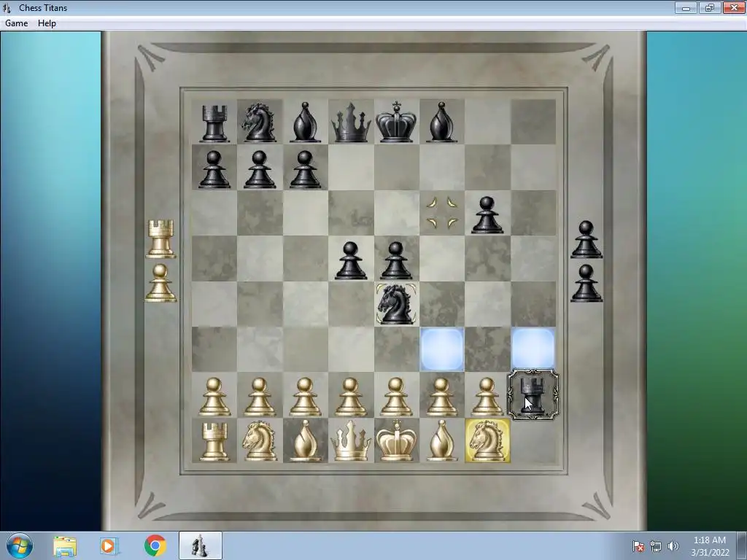Launch Windows Media Player from the taskbar
This screenshot has width=747, height=560.
click(109, 546)
